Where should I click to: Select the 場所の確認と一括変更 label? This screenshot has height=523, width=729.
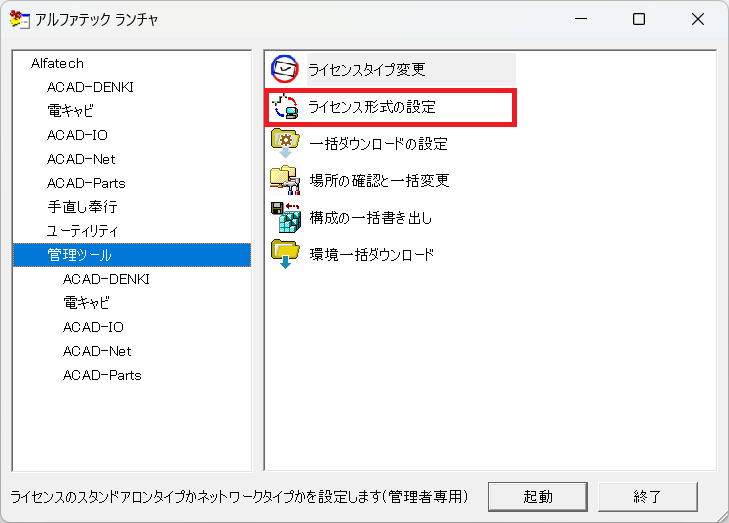click(x=379, y=180)
